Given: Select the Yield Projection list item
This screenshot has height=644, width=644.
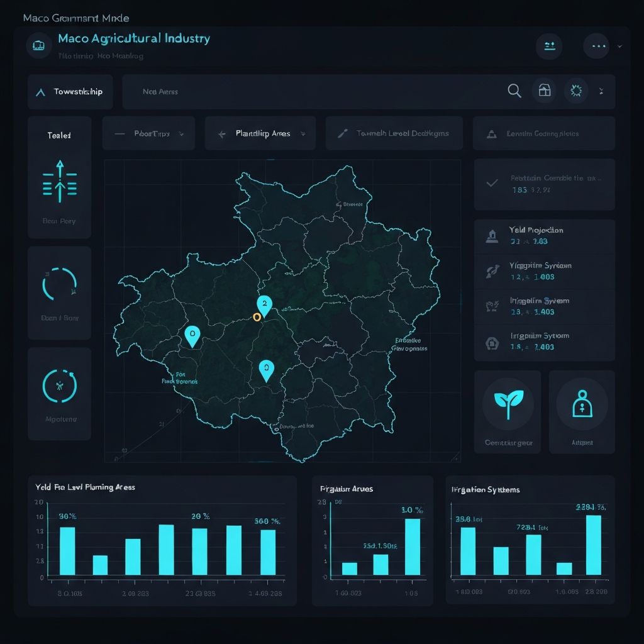Looking at the screenshot, I should 544,236.
